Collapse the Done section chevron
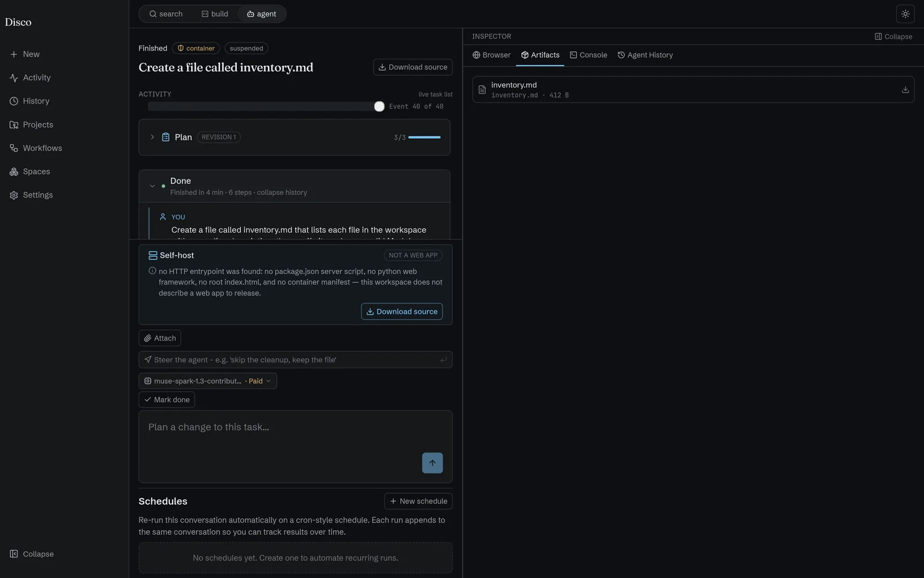Screen dimensions: 924x578 [x=152, y=186]
